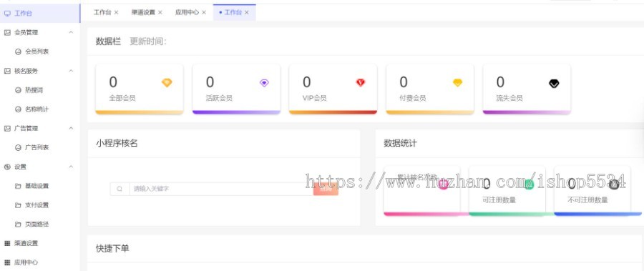Select the 流失会员 label
644x271 pixels.
509,98
